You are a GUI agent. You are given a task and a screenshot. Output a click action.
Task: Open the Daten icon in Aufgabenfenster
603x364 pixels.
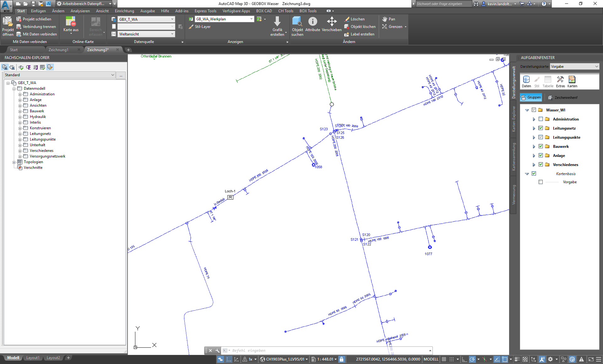[x=526, y=82]
